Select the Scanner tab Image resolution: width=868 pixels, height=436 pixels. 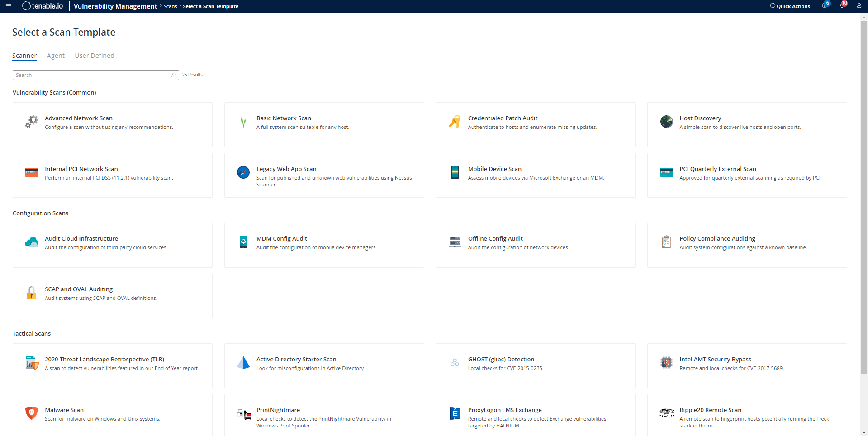pyautogui.click(x=24, y=56)
